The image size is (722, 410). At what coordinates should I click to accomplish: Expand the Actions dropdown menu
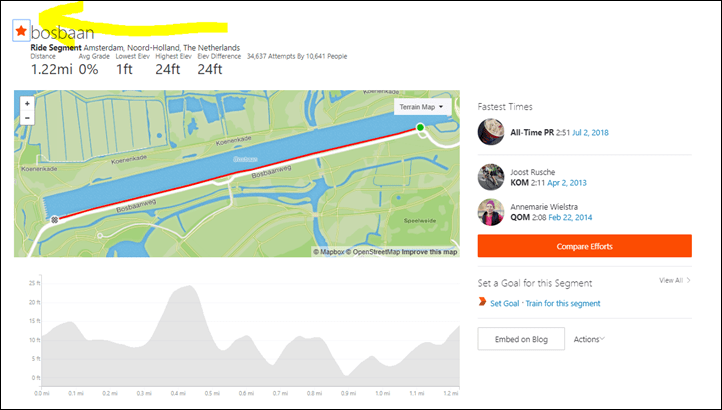(x=589, y=339)
